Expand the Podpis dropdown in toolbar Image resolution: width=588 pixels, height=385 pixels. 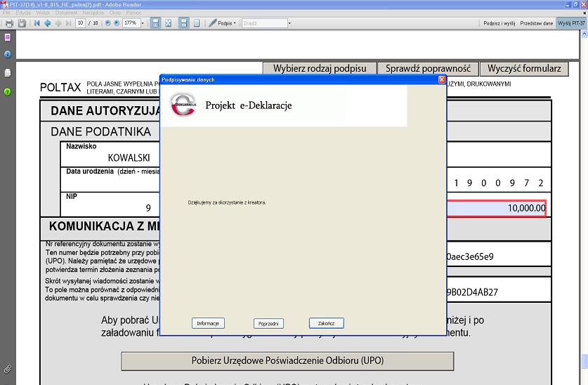pos(235,23)
